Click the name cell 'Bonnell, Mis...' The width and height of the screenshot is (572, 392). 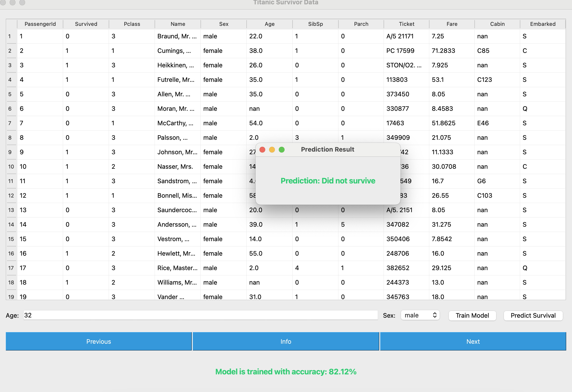pos(178,196)
